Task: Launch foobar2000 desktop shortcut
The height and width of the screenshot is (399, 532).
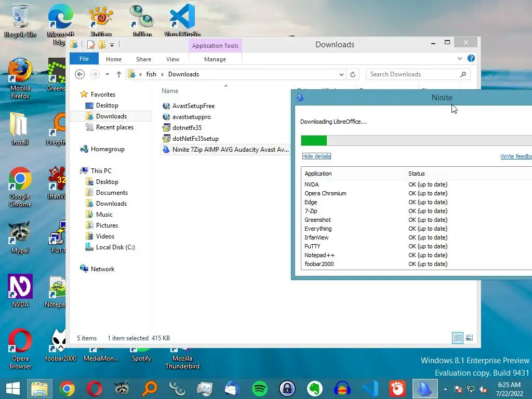Action: click(60, 345)
